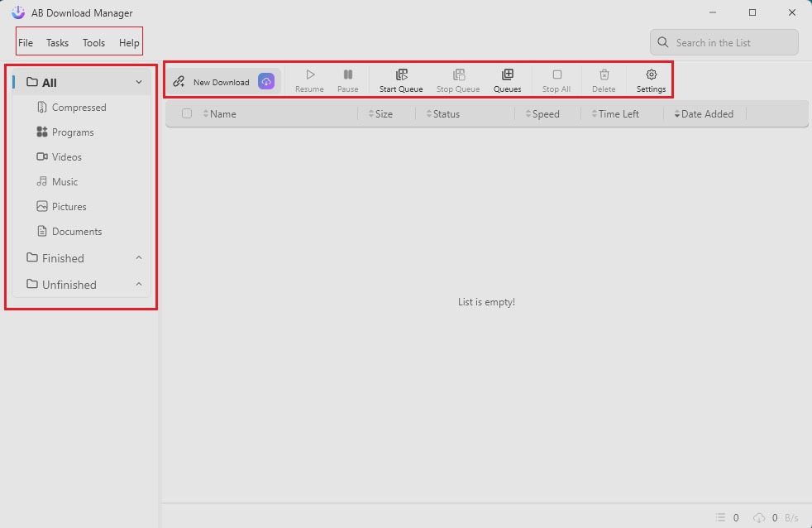Expand the Finished category chevron
The height and width of the screenshot is (528, 812).
[139, 257]
